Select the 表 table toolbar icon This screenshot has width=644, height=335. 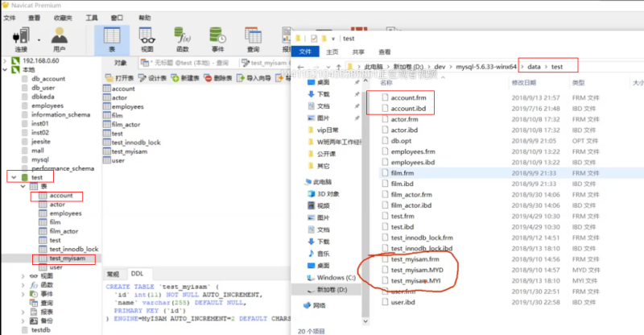coord(112,39)
